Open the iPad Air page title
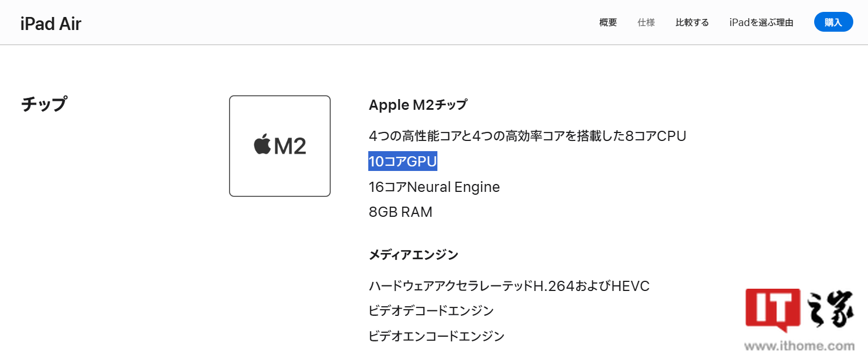This screenshot has height=364, width=868. 50,23
